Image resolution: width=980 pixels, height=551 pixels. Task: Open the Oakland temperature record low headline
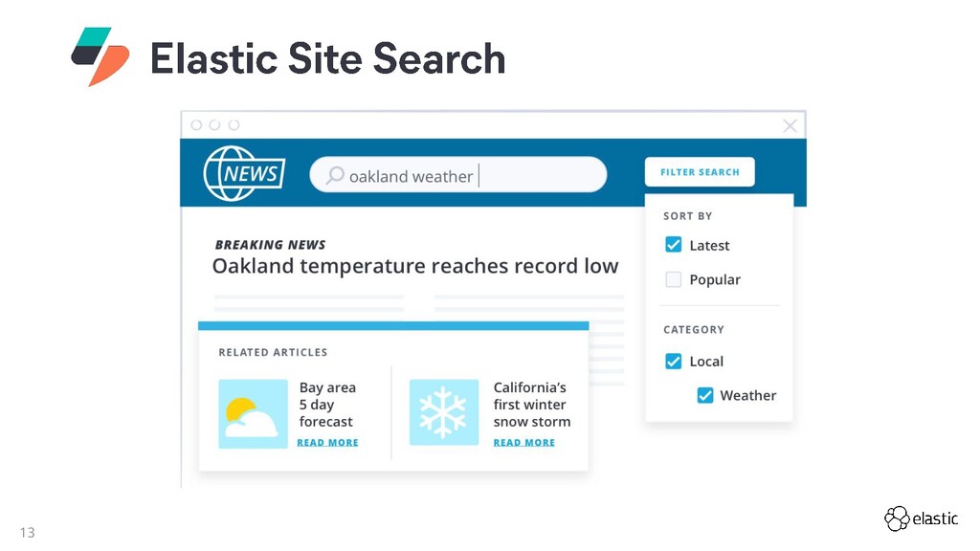415,266
